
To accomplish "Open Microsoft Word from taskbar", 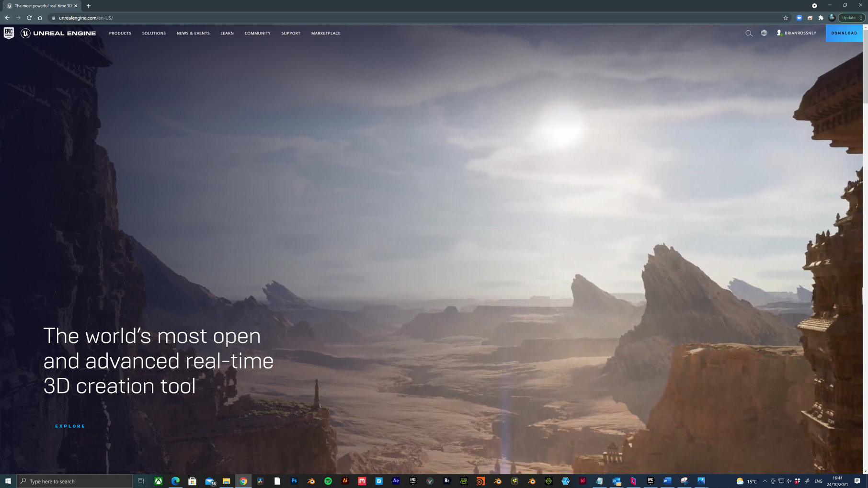I will click(x=667, y=481).
